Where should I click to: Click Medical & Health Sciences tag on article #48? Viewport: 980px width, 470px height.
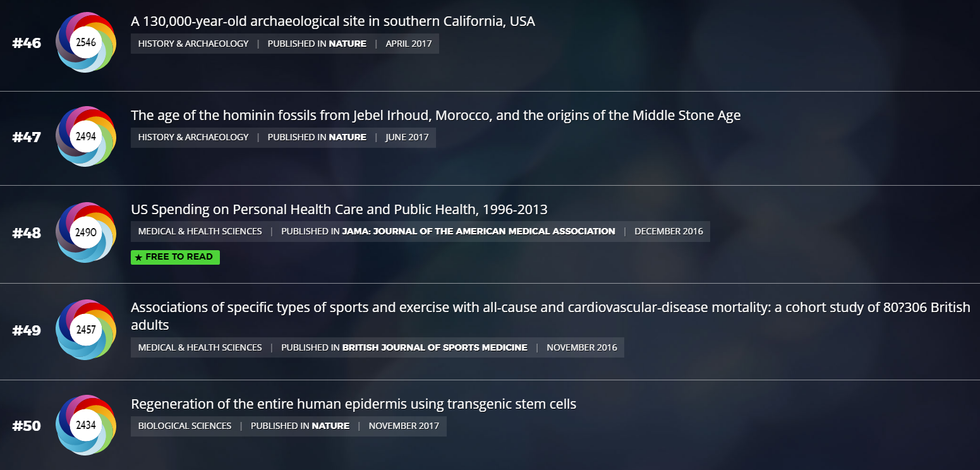200,231
